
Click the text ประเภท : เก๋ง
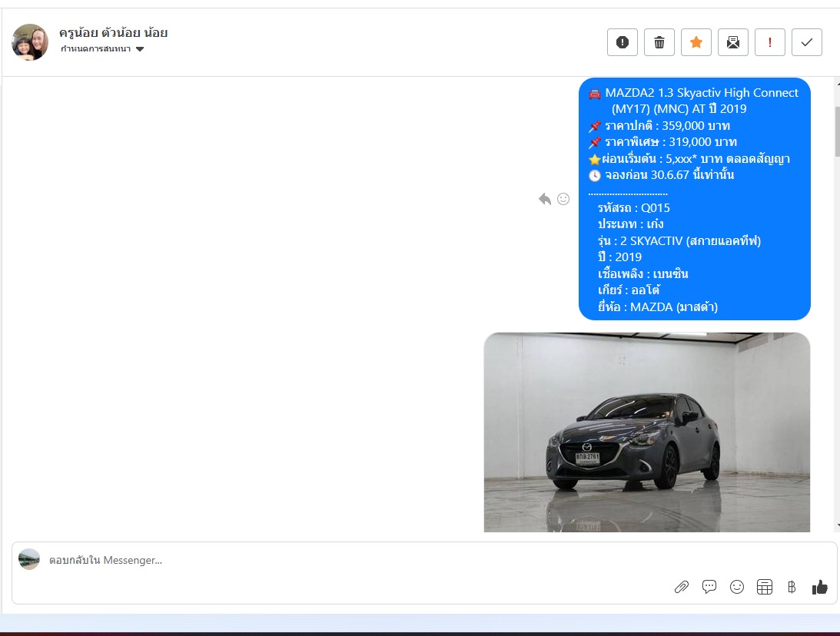[x=630, y=224]
